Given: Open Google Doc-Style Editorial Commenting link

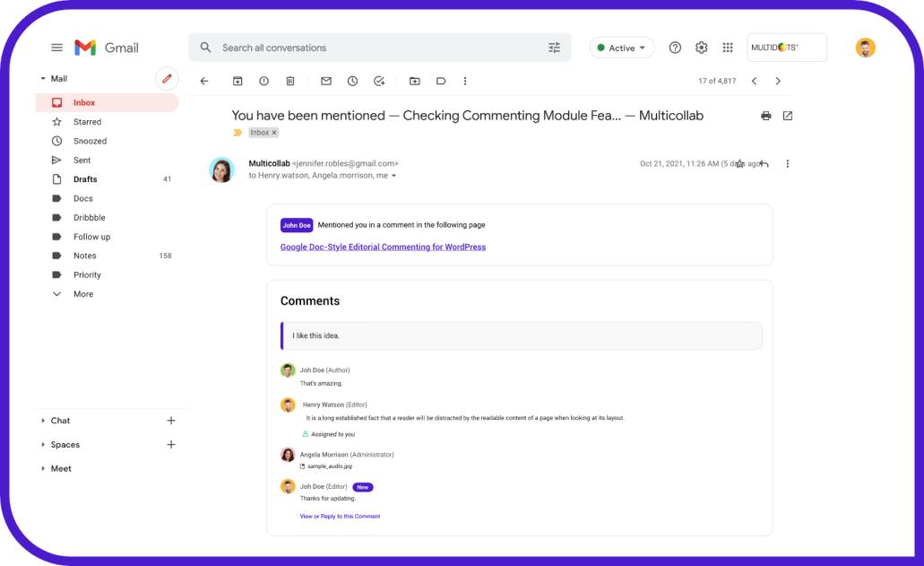Looking at the screenshot, I should tap(383, 247).
